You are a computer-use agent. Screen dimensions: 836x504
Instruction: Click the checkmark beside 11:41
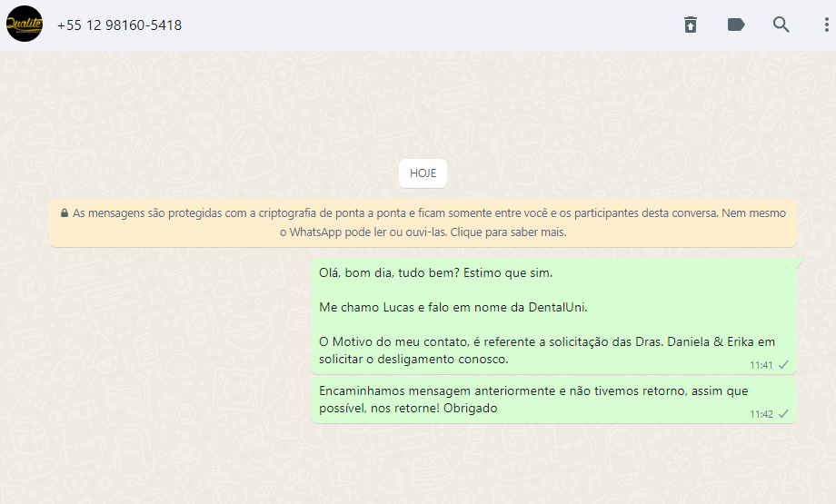(x=783, y=365)
